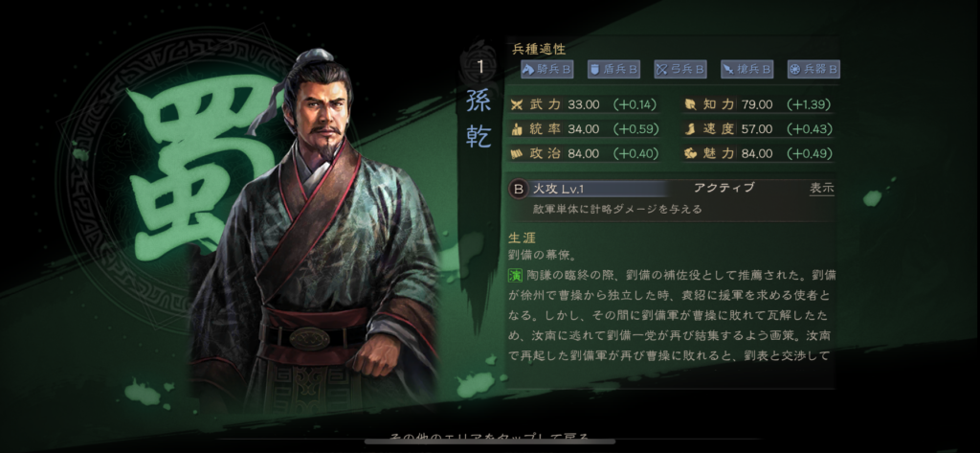Tap the green 演 tag in biography

(x=515, y=276)
